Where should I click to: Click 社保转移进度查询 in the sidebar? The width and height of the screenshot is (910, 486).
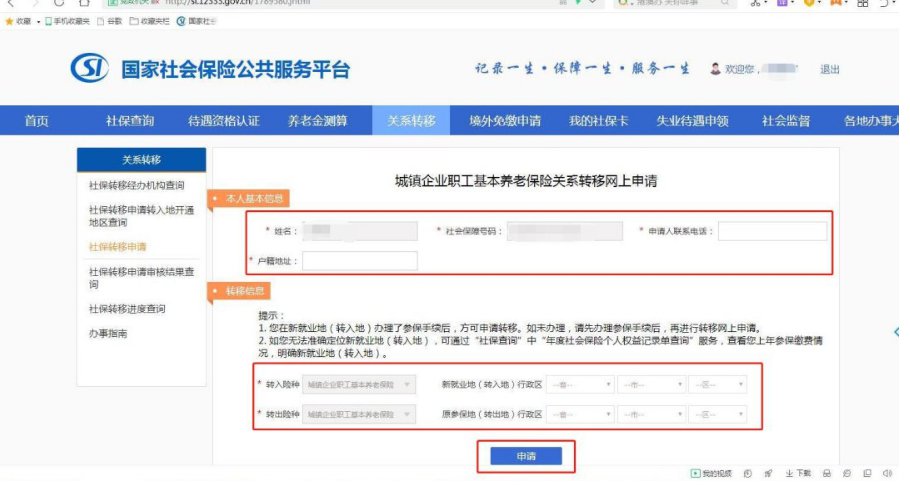pyautogui.click(x=127, y=309)
